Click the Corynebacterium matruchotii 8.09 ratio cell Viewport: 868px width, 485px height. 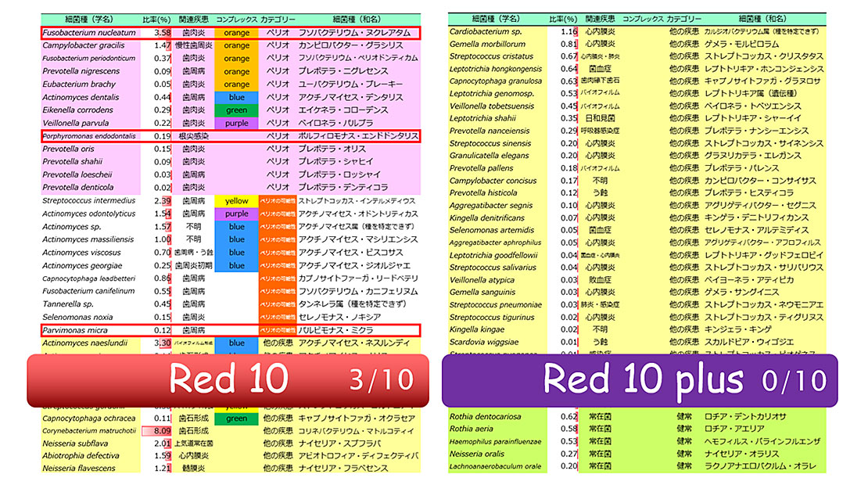(x=156, y=431)
